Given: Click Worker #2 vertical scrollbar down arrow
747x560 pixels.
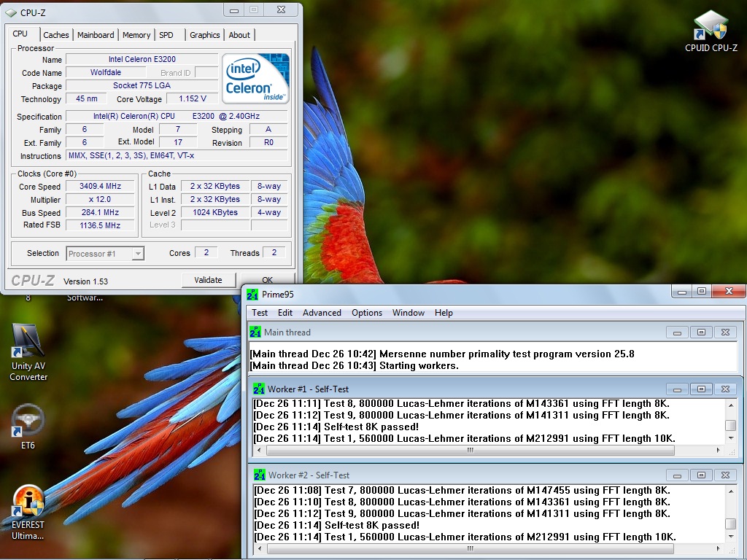Looking at the screenshot, I should [731, 537].
